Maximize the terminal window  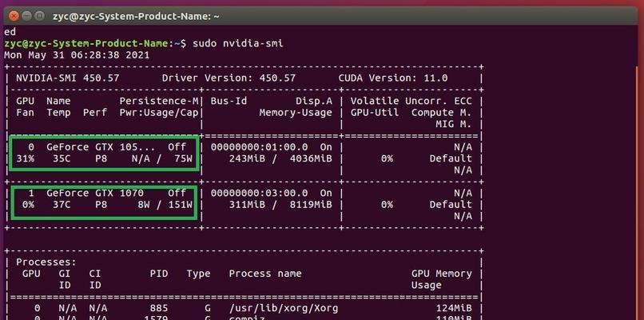coord(39,17)
